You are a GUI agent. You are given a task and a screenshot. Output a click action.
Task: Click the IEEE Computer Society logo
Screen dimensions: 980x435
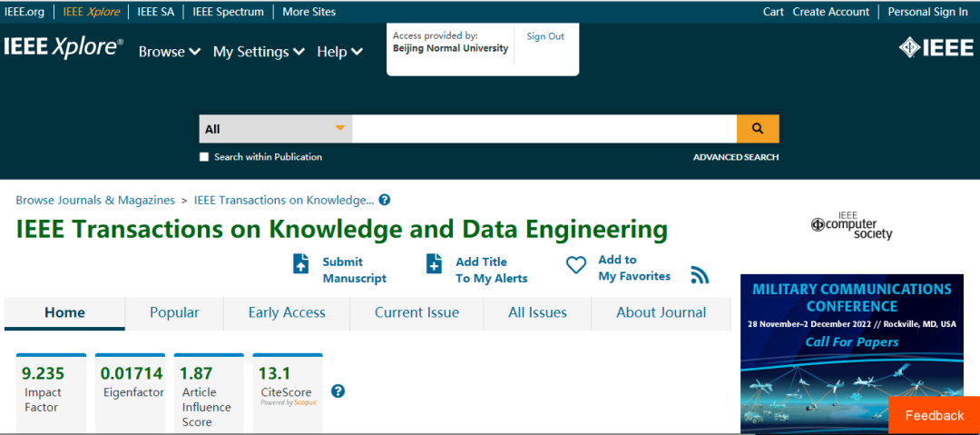(x=851, y=224)
